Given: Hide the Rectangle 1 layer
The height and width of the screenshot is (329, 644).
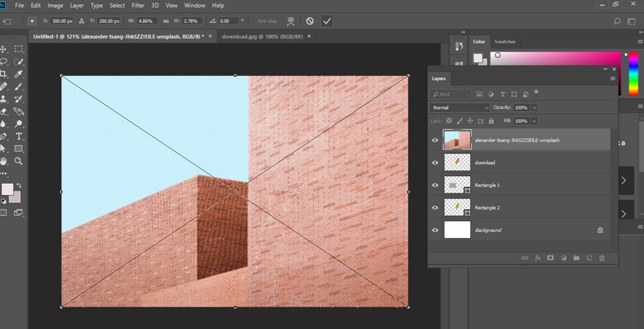Looking at the screenshot, I should point(435,185).
